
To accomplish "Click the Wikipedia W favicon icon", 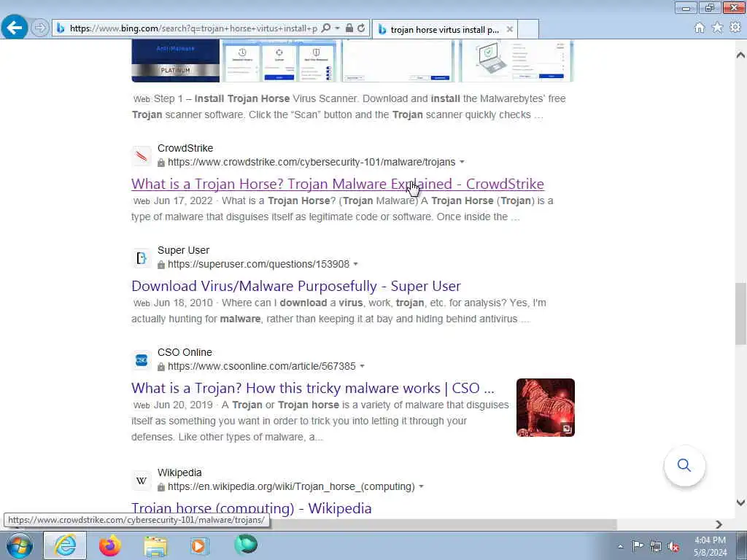I will point(142,481).
